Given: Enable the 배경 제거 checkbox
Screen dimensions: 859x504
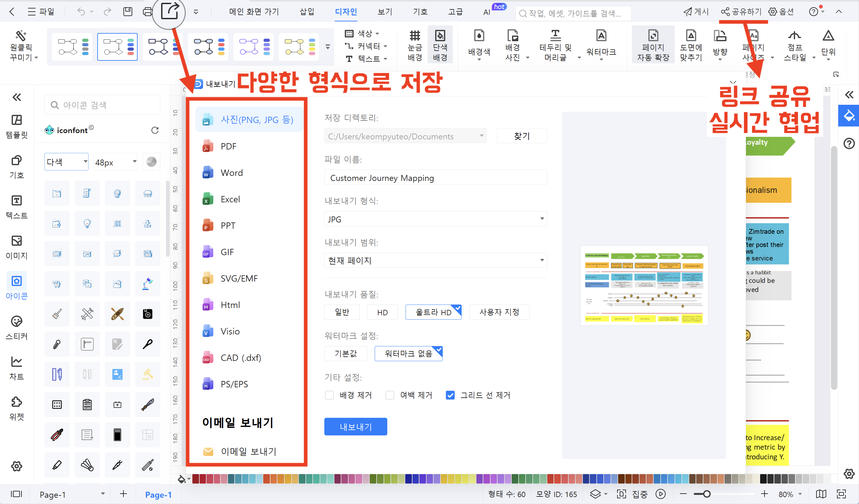Looking at the screenshot, I should tap(329, 395).
